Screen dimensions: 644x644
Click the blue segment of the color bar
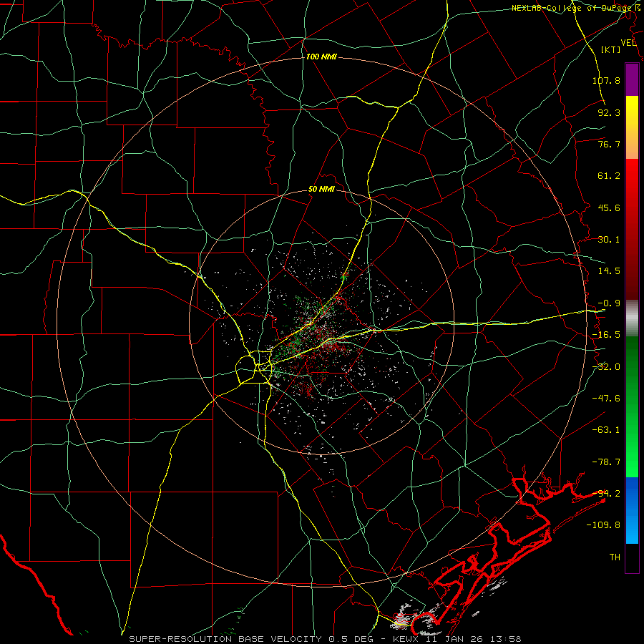pyautogui.click(x=632, y=510)
